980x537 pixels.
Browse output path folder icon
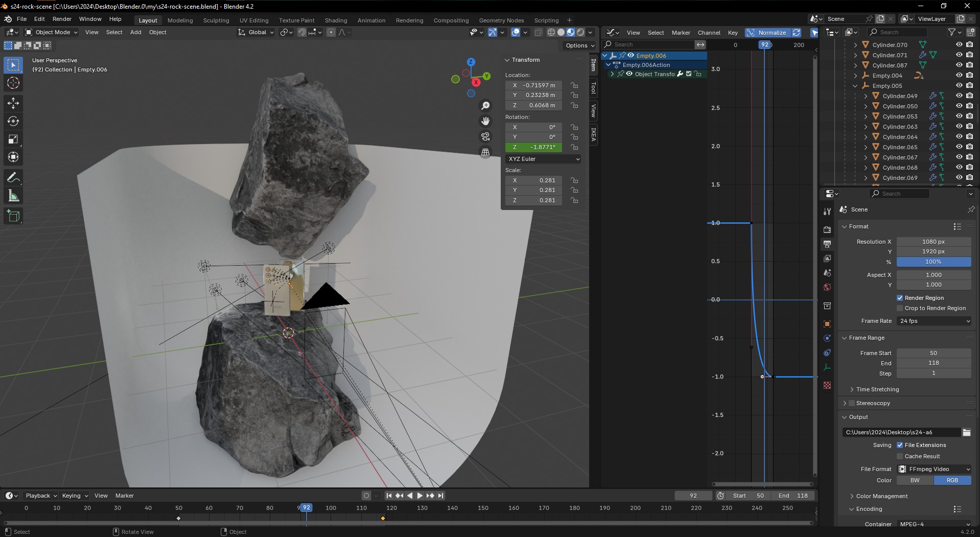[966, 432]
